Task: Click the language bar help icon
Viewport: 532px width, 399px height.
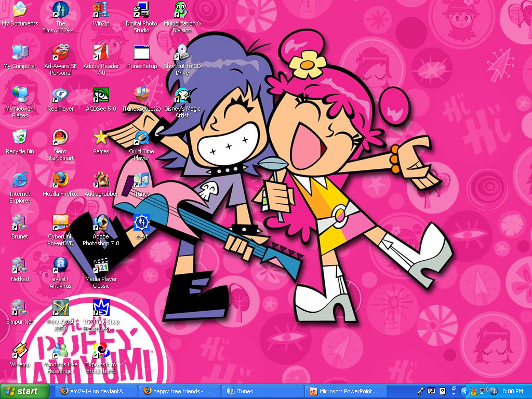Action: pyautogui.click(x=442, y=391)
